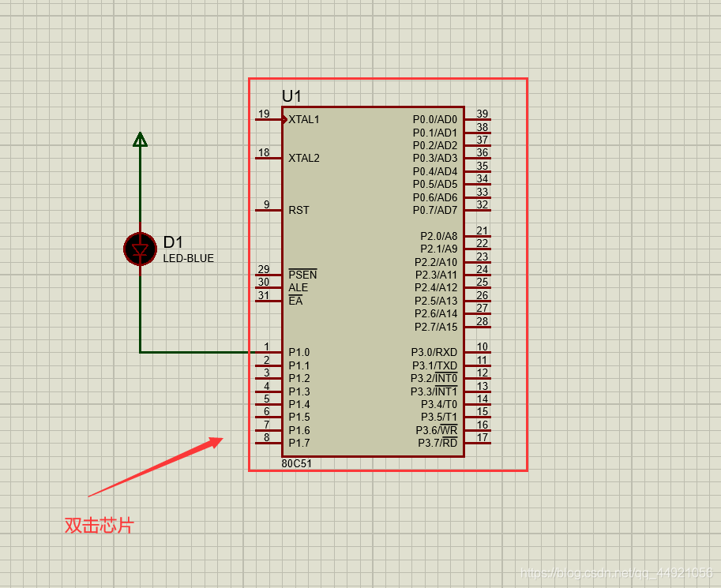721x588 pixels.
Task: Select the EA pin 31
Action: (x=268, y=301)
